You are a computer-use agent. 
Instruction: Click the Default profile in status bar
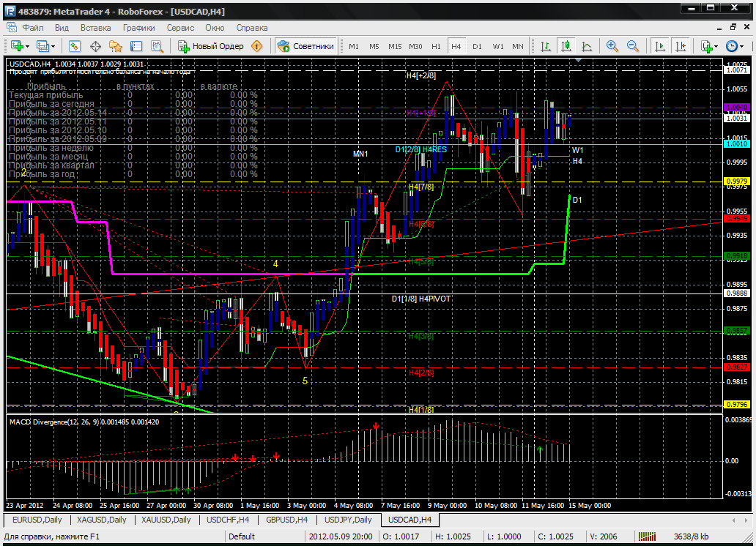click(x=242, y=536)
